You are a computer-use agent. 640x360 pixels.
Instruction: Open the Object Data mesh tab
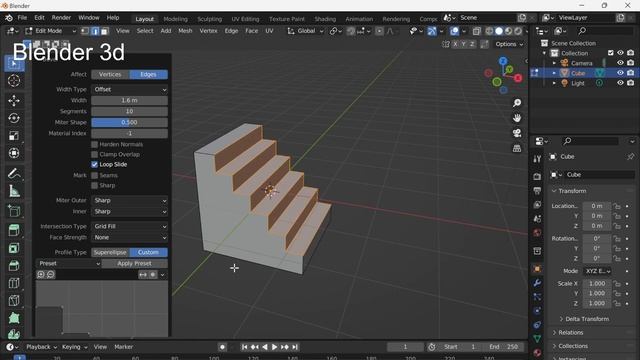point(537,338)
